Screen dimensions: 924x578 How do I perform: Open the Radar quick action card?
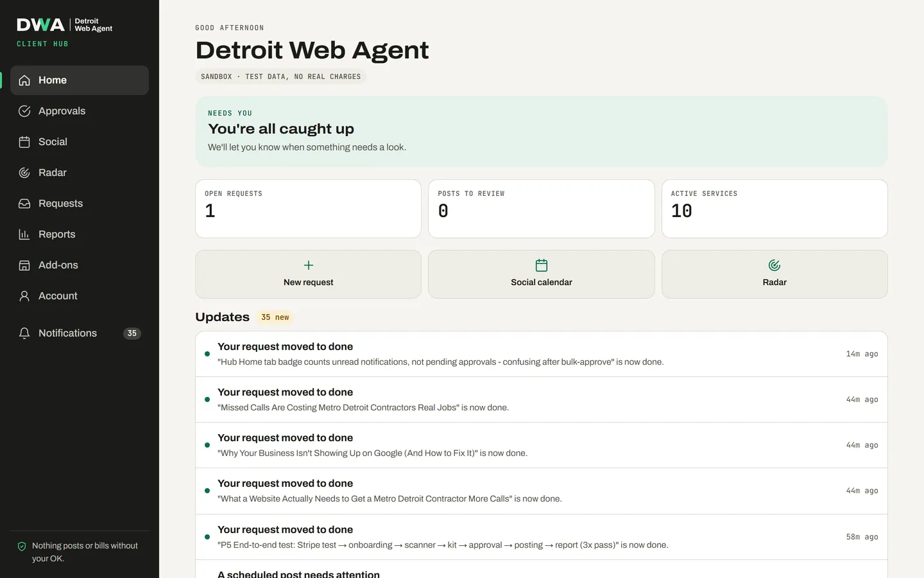774,274
